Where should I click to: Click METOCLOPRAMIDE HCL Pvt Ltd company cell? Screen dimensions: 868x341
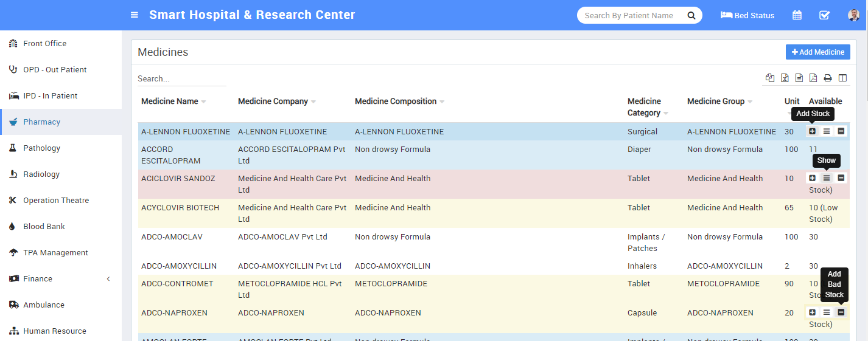click(x=290, y=289)
